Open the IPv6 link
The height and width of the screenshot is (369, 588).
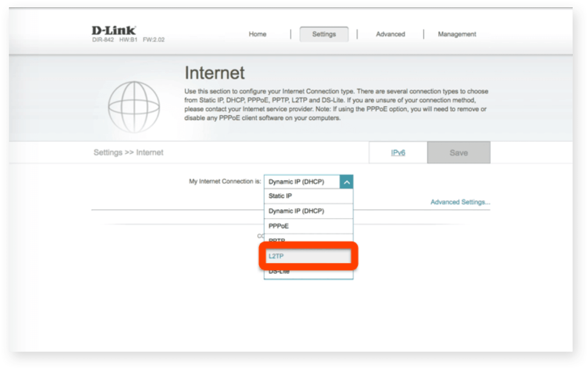pos(398,153)
